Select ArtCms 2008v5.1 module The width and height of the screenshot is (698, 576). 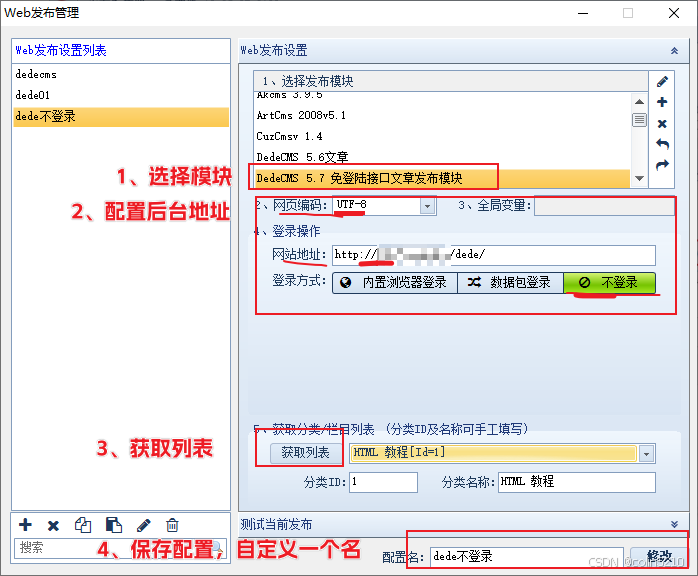[442, 115]
